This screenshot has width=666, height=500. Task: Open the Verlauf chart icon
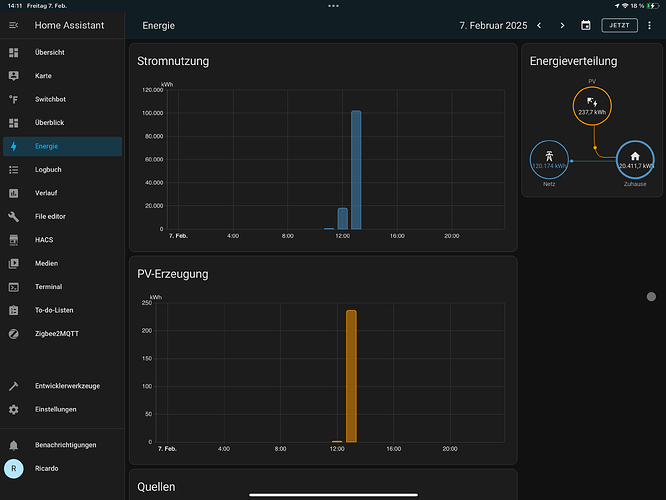pos(14,193)
